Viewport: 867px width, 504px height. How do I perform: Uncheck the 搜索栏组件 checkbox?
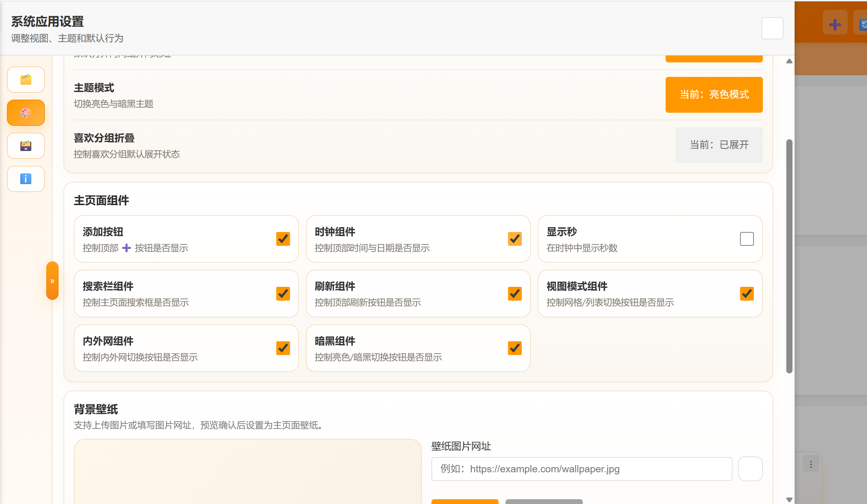pyautogui.click(x=283, y=294)
